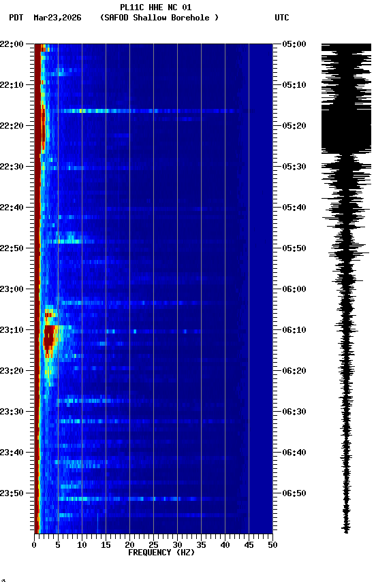This screenshot has width=376, height=588.
Task: Click the 06:40 UTC time label
Action: (x=294, y=453)
